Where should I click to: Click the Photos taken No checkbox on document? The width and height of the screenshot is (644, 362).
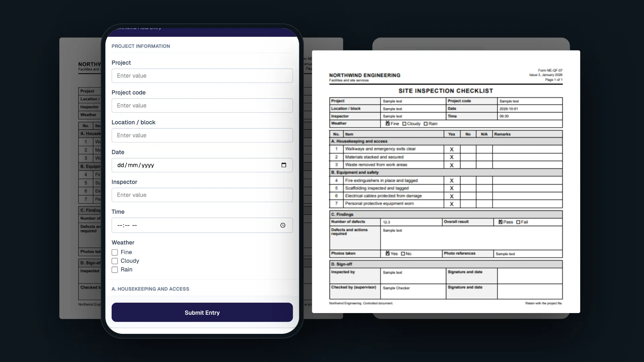(403, 254)
